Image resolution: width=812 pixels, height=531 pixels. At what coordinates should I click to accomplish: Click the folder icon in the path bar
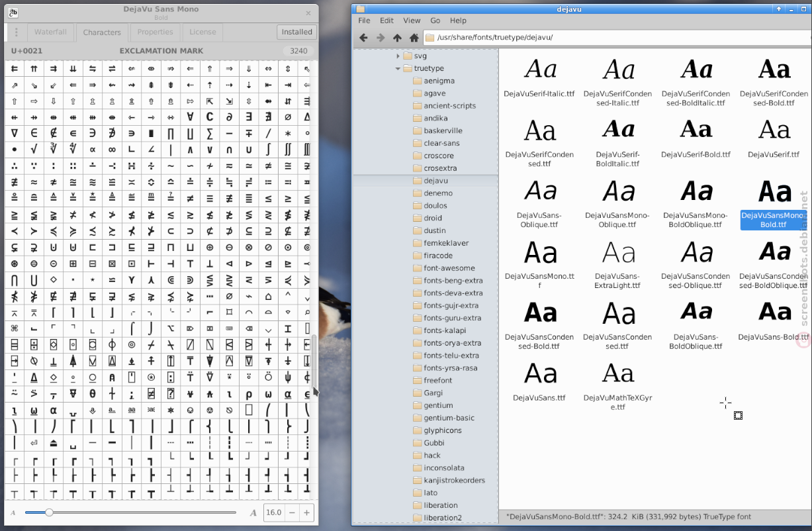tap(429, 38)
